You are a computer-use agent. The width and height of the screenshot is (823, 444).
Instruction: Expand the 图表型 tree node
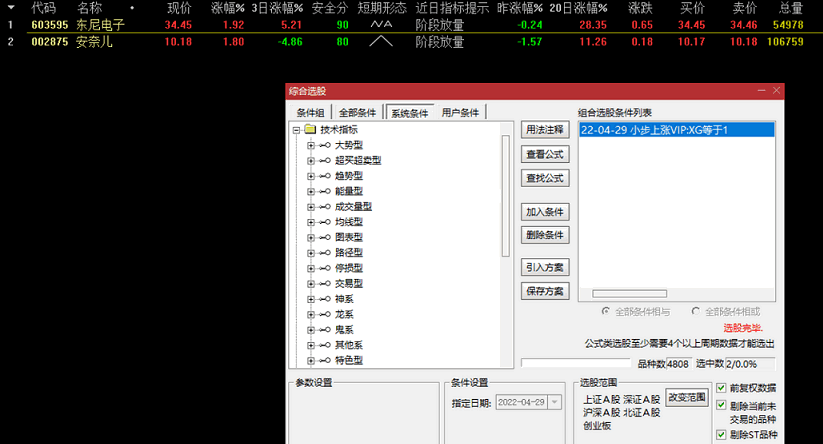(x=311, y=237)
